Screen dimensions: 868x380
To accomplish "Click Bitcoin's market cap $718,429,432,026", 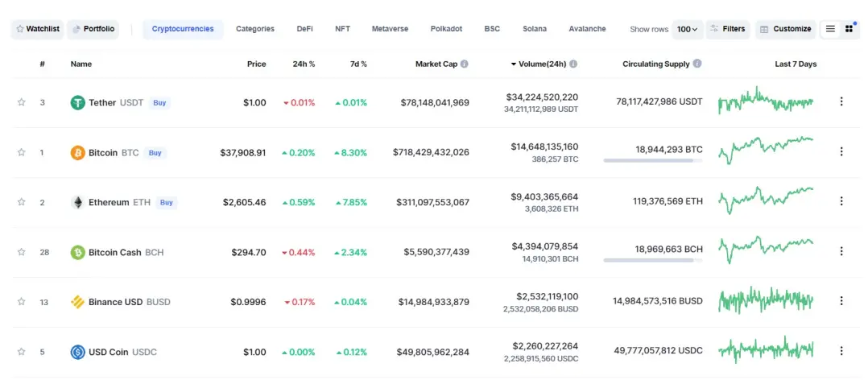I will point(432,152).
